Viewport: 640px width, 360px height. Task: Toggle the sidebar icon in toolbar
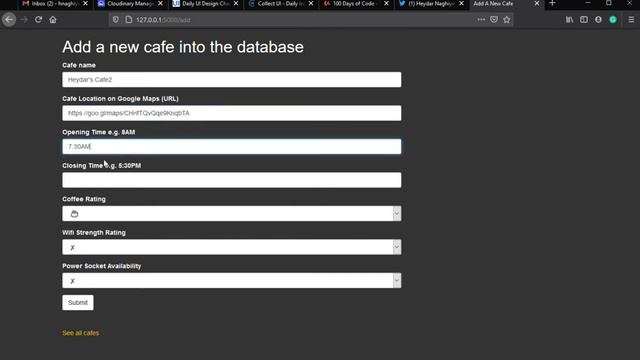click(584, 20)
